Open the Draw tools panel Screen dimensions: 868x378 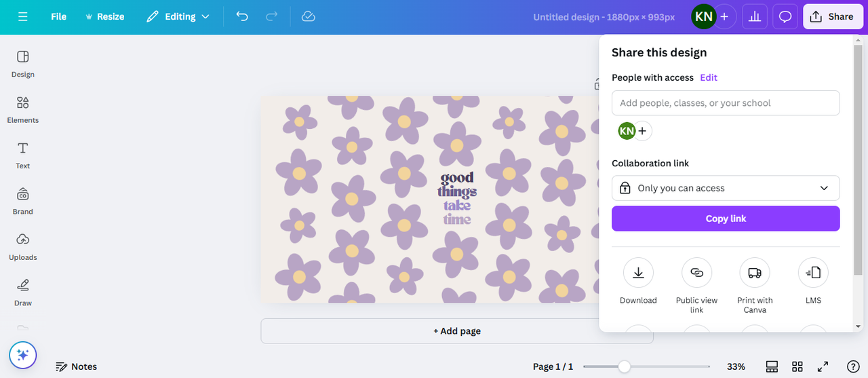point(23,291)
